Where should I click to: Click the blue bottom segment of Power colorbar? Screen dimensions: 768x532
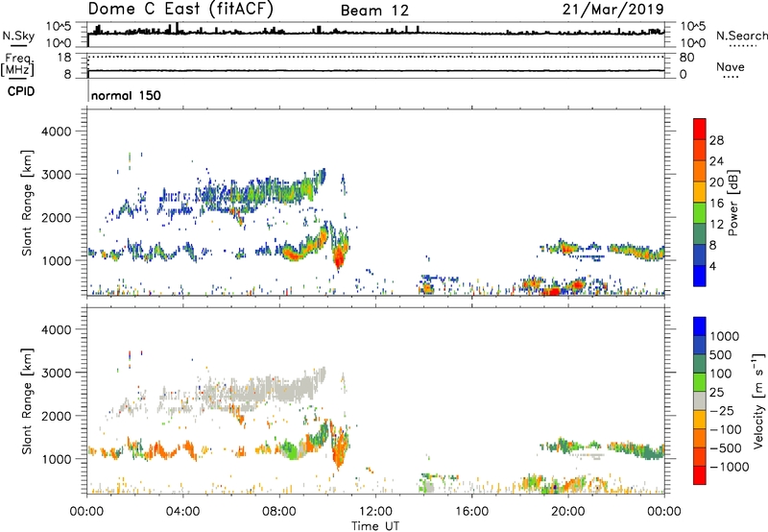700,276
